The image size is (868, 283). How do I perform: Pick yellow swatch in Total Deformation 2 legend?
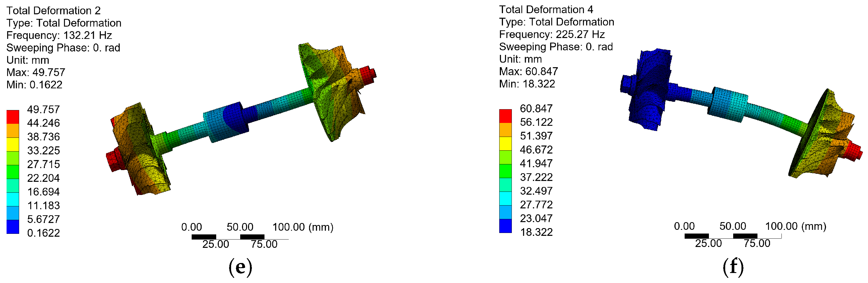[13, 144]
